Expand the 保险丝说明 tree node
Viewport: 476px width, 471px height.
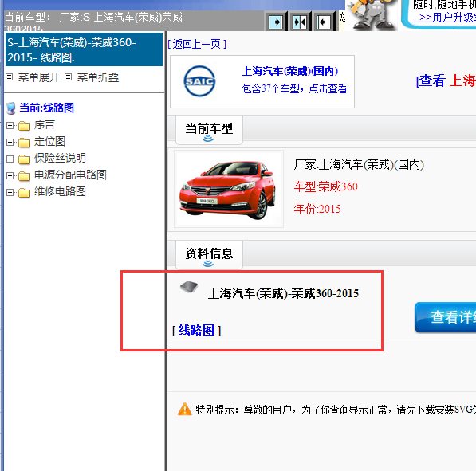[10, 159]
